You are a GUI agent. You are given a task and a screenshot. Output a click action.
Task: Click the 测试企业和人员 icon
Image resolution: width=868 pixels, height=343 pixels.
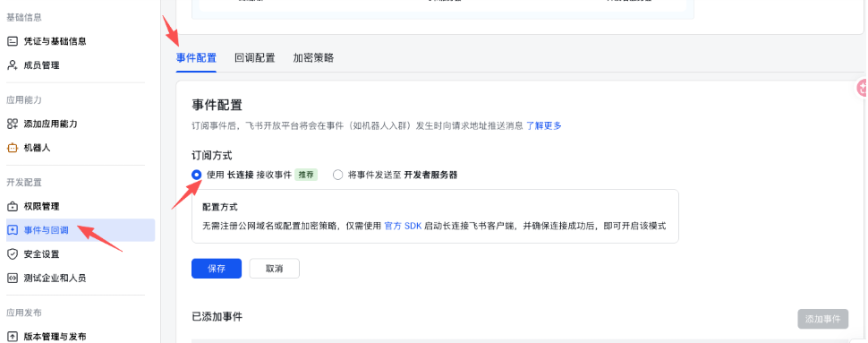[x=13, y=279]
